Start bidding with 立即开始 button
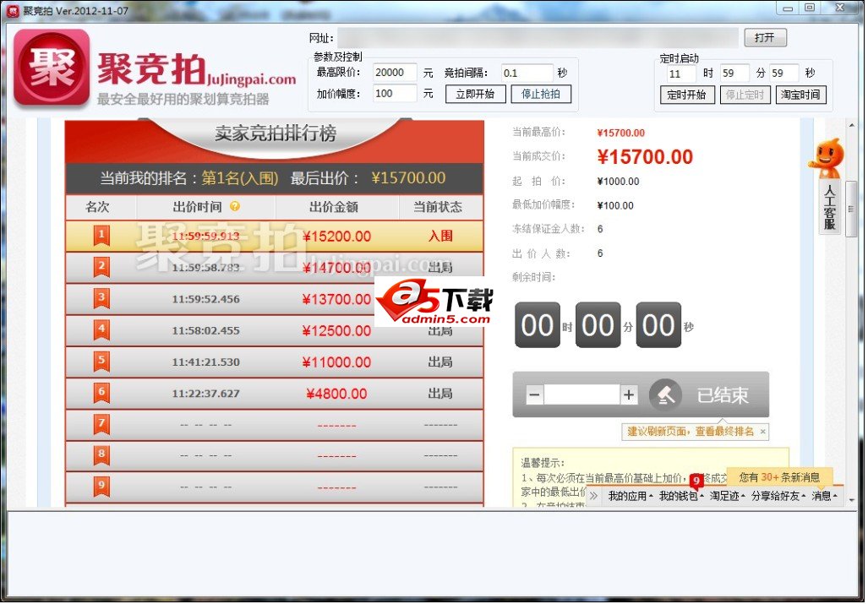 click(x=477, y=94)
